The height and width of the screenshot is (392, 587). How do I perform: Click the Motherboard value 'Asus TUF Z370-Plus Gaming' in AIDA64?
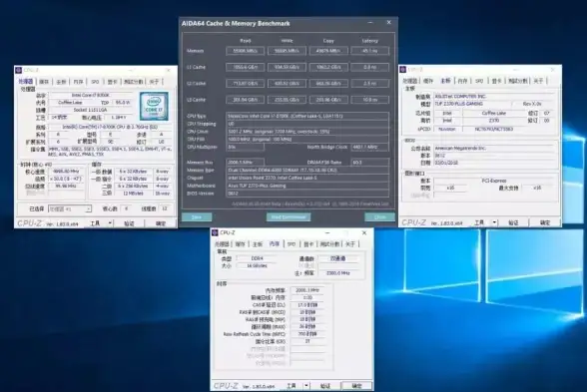click(x=257, y=186)
